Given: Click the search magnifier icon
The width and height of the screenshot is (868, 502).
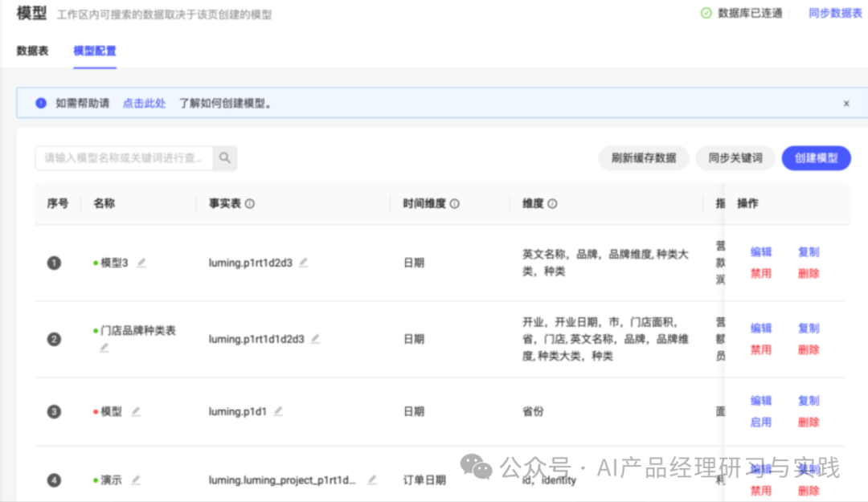Looking at the screenshot, I should [x=225, y=157].
